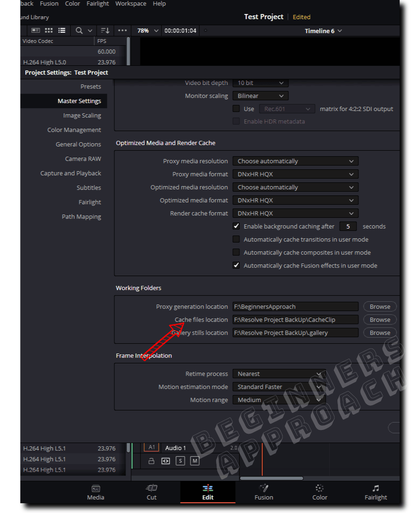Click viewer timecode 00:00:01:04

(x=181, y=30)
